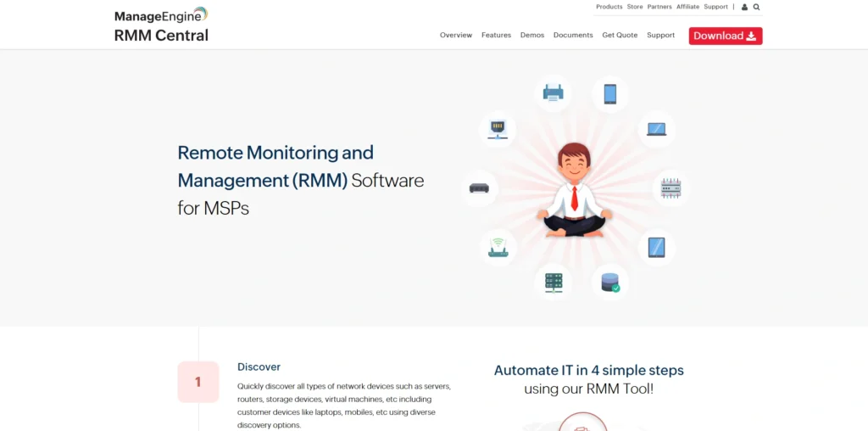Image resolution: width=868 pixels, height=431 pixels.
Task: Click 'Automate IT in 4 simple steps' heading
Action: 589,370
